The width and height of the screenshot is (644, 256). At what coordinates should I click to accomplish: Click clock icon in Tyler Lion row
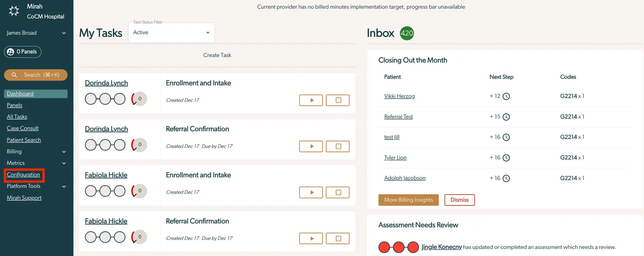click(506, 158)
